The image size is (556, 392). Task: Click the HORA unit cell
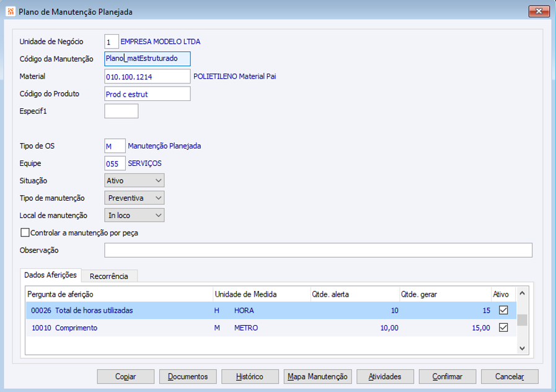(x=244, y=310)
